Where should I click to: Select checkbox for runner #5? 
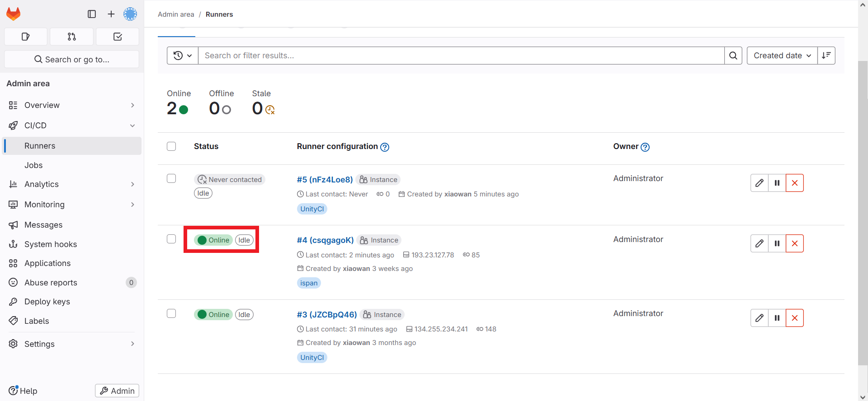[171, 178]
